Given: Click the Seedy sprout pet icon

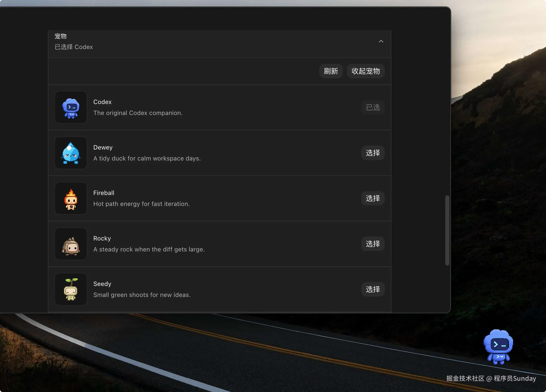Looking at the screenshot, I should (x=71, y=289).
